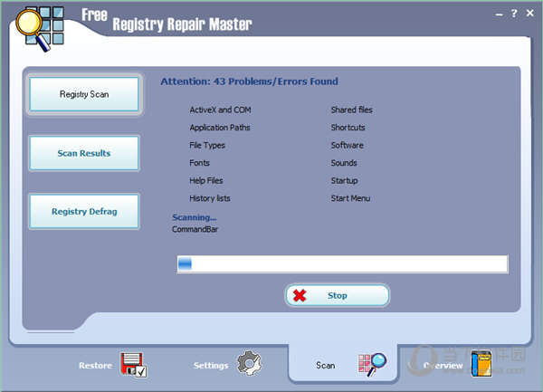The width and height of the screenshot is (543, 392).
Task: Open the Registry Scan section
Action: [84, 94]
